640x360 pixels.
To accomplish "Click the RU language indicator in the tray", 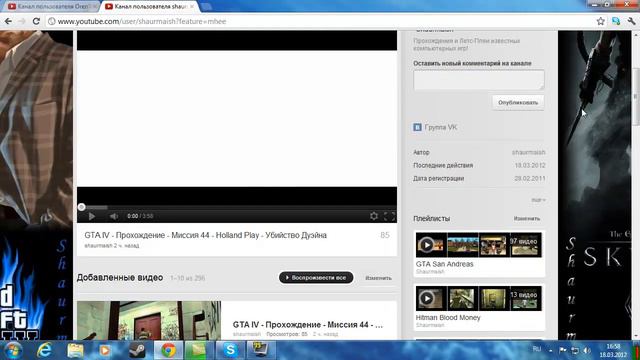I will pos(537,349).
